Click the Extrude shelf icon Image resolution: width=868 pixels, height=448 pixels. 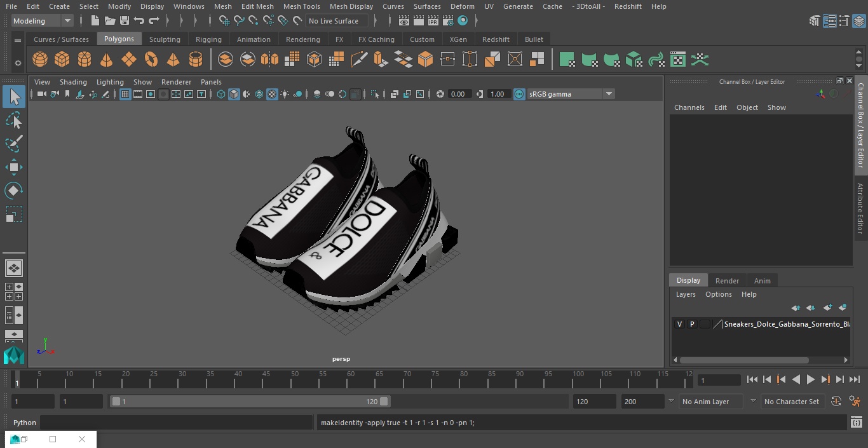[381, 60]
